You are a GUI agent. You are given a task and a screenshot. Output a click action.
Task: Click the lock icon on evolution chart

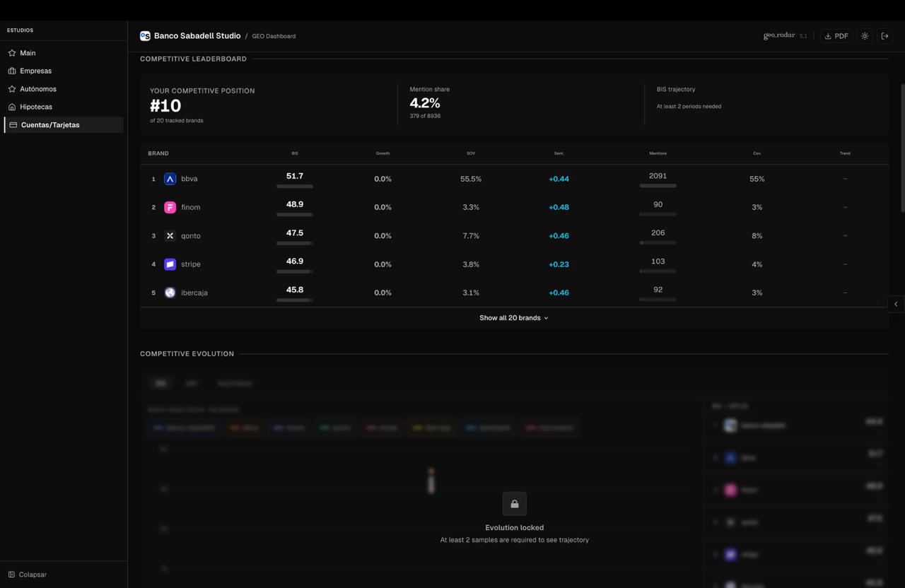[x=514, y=504]
